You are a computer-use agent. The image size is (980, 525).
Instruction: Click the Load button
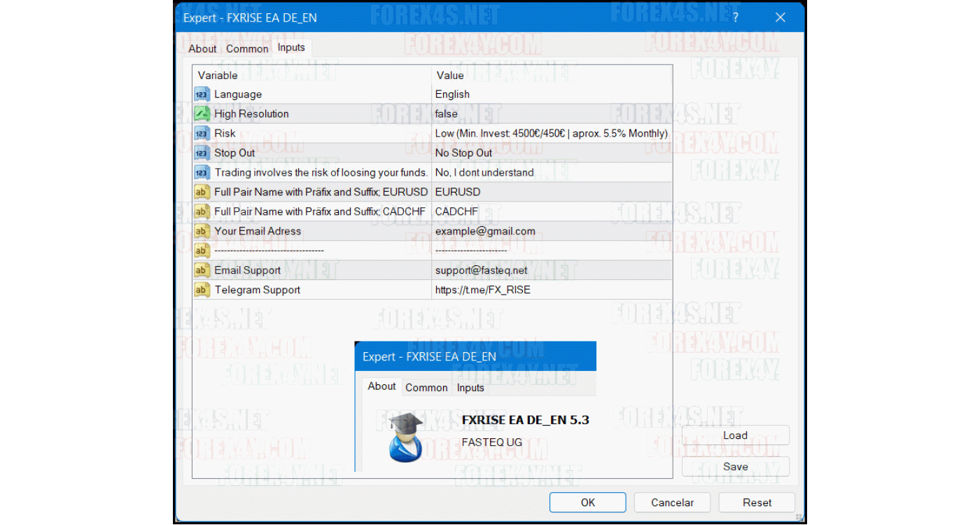pos(735,435)
